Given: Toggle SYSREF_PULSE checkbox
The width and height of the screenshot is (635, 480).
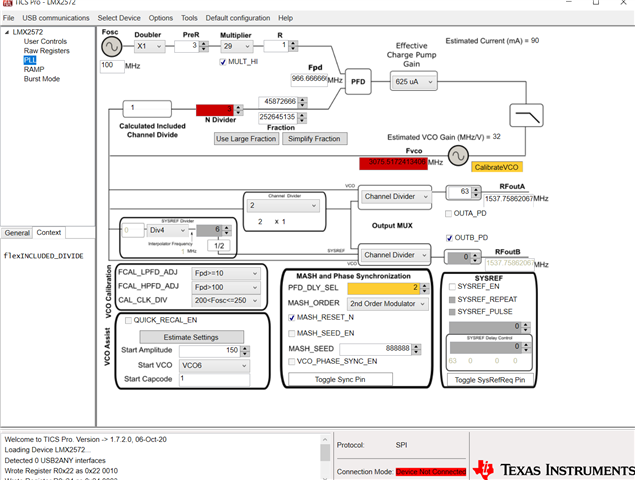Looking at the screenshot, I should click(452, 312).
